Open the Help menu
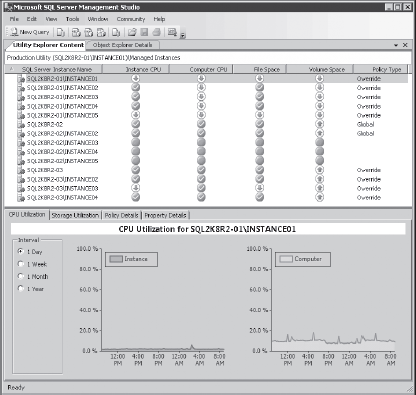The width and height of the screenshot is (416, 395). click(159, 19)
